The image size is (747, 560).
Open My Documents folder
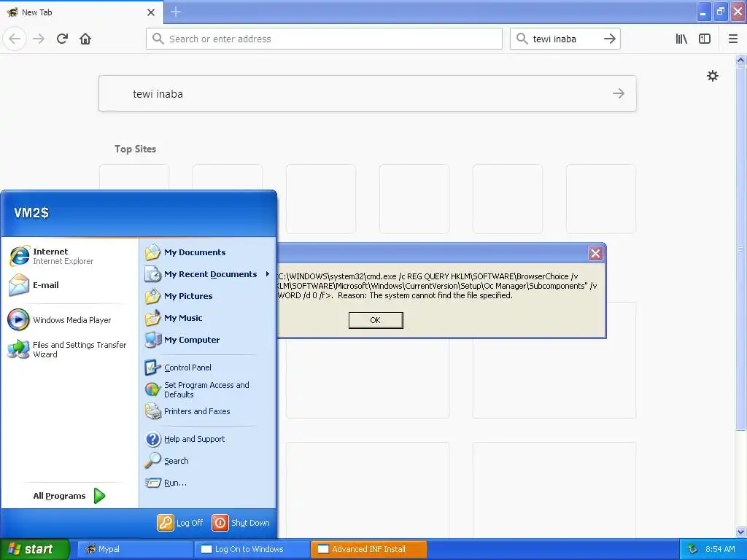[208, 252]
